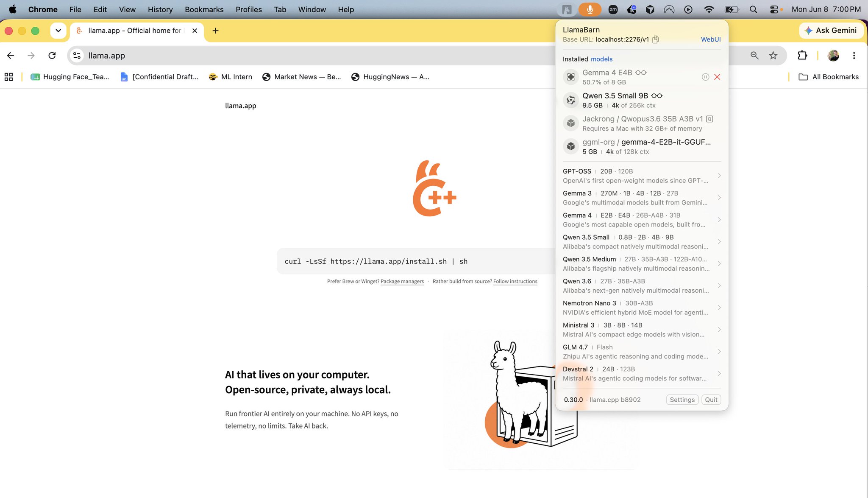
Task: Click the llama in box illustration
Action: (x=531, y=394)
